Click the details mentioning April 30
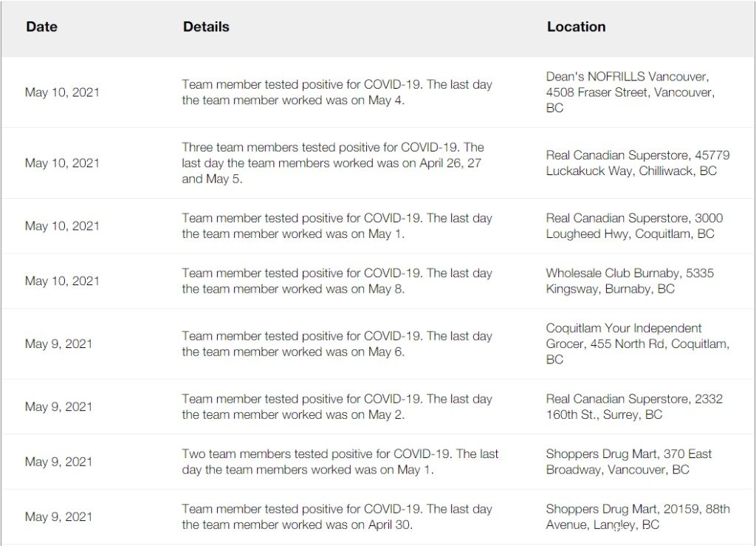Image resolution: width=756 pixels, height=546 pixels. click(337, 516)
